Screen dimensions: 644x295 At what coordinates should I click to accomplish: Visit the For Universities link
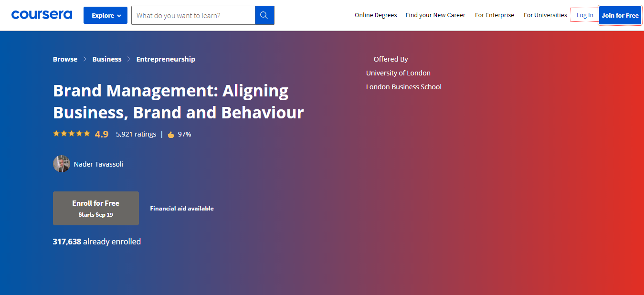point(545,15)
